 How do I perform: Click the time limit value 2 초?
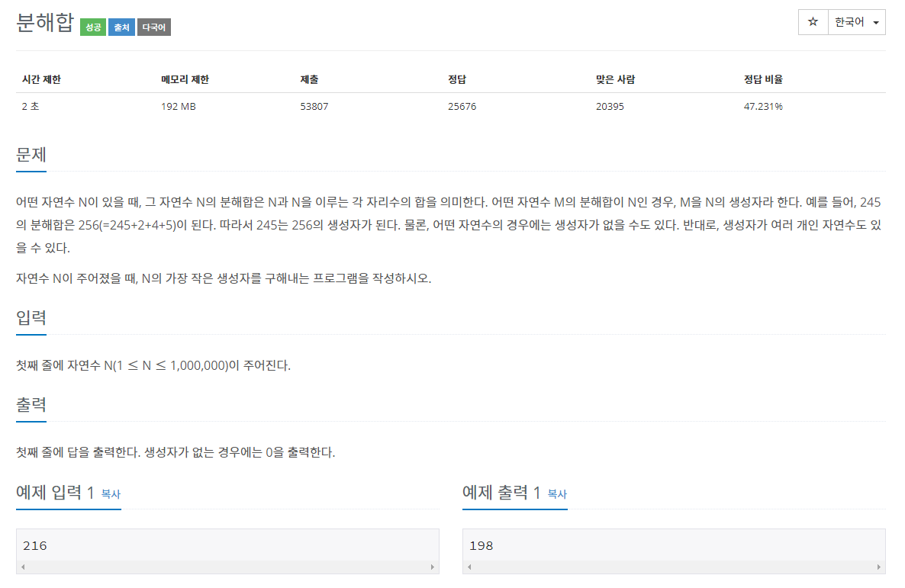click(x=31, y=106)
